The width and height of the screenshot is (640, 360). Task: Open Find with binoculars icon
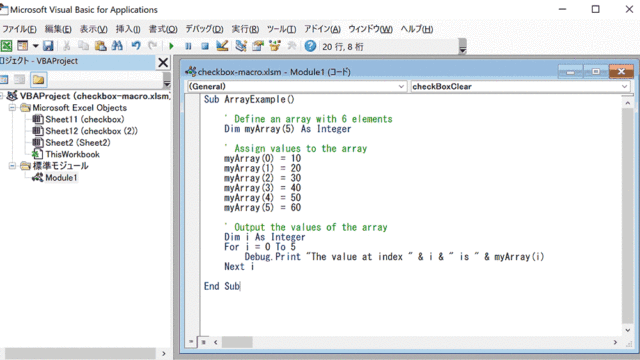click(x=117, y=46)
